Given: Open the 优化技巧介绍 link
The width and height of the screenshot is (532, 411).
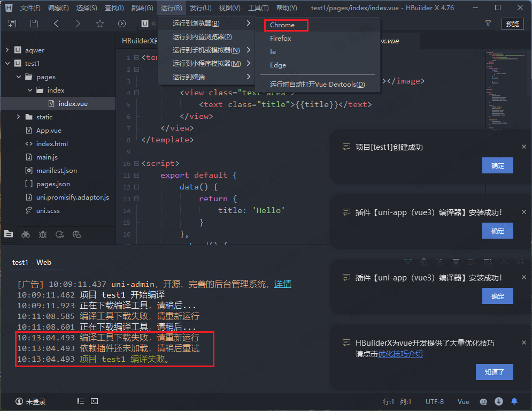Looking at the screenshot, I should (400, 354).
